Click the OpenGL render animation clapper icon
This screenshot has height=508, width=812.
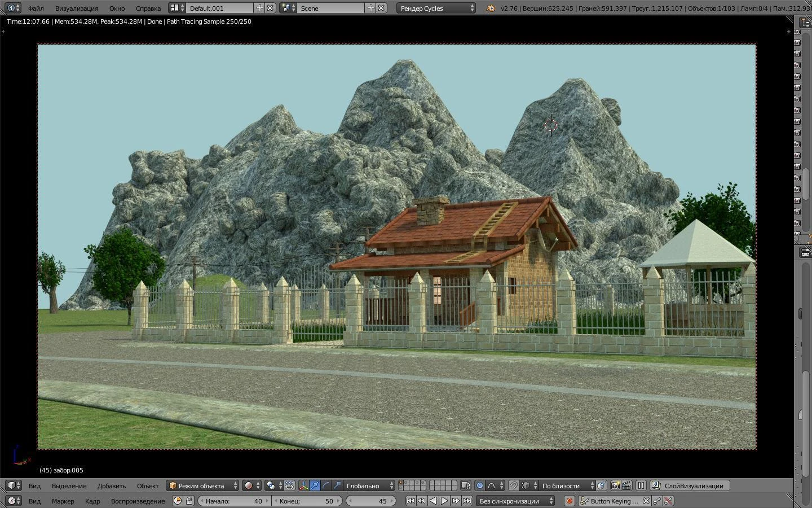tap(626, 485)
